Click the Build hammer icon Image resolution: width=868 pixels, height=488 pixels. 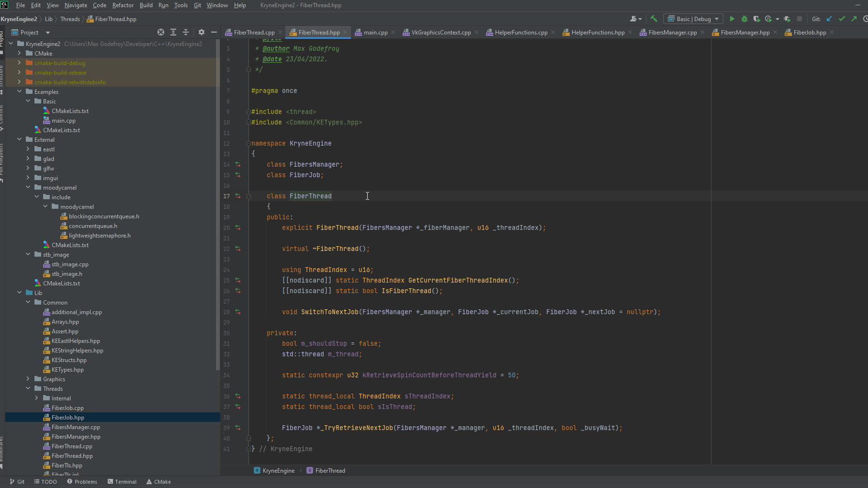click(x=654, y=19)
